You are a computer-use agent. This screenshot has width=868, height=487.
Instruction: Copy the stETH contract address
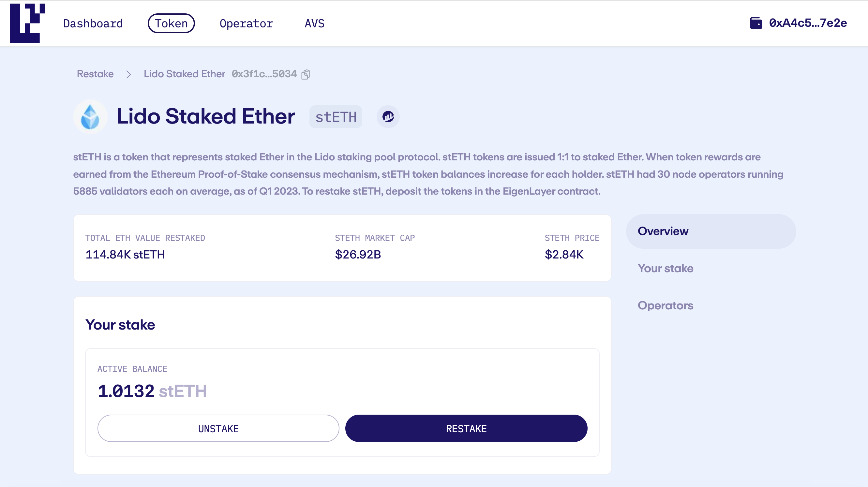pos(306,74)
